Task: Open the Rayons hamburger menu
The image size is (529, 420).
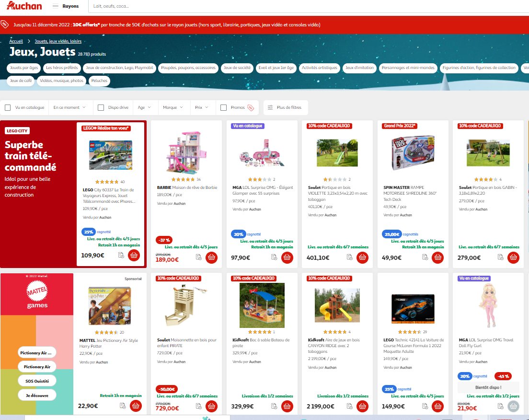Action: pyautogui.click(x=56, y=6)
